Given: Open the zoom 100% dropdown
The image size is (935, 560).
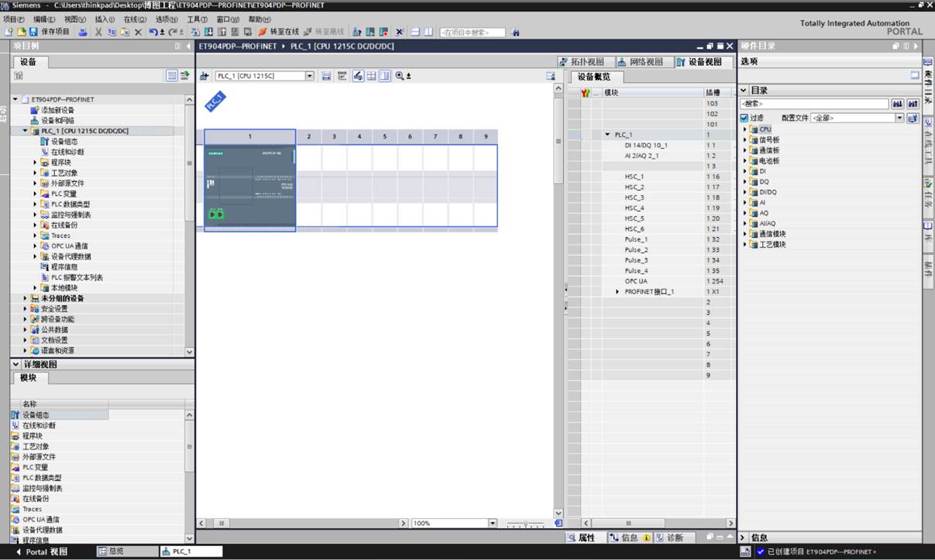Looking at the screenshot, I should pyautogui.click(x=493, y=523).
